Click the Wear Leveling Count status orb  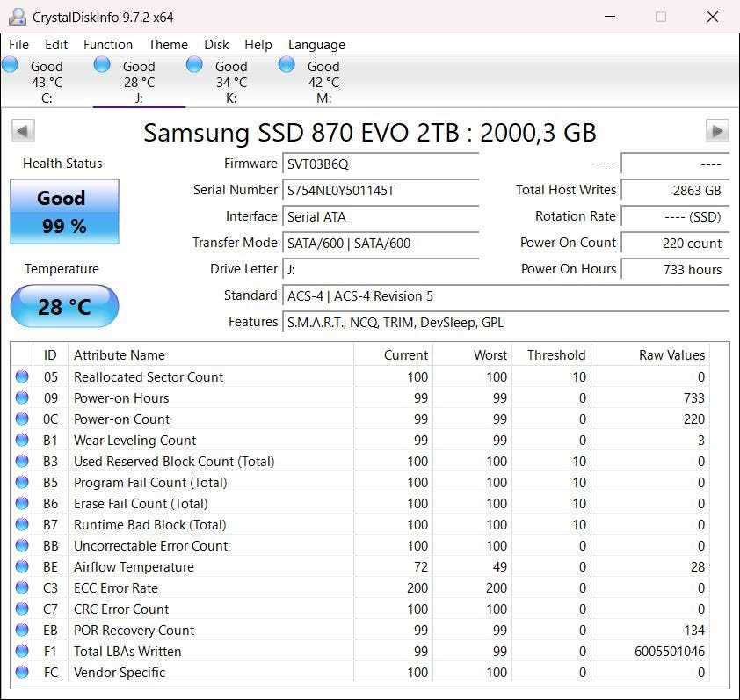pyautogui.click(x=22, y=441)
